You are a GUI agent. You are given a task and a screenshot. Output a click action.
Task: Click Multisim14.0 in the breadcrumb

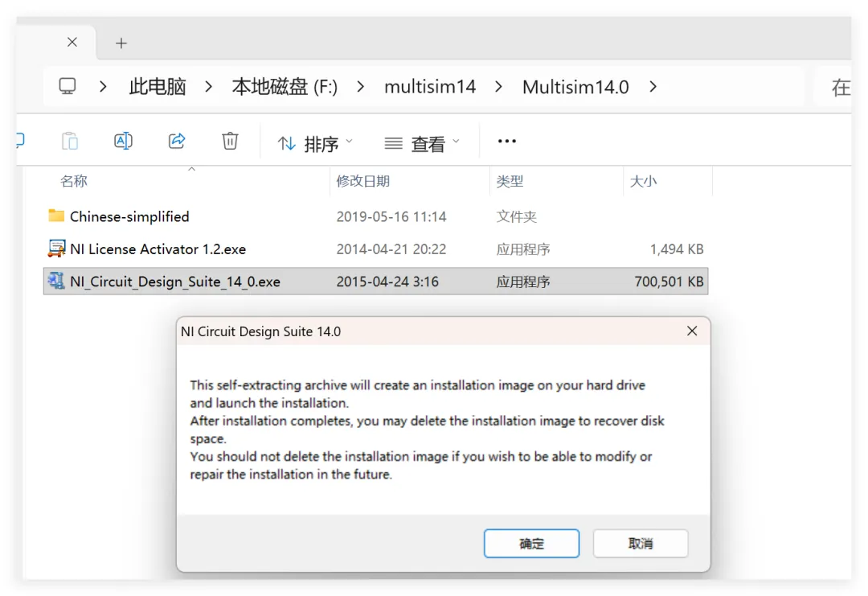[x=575, y=87]
